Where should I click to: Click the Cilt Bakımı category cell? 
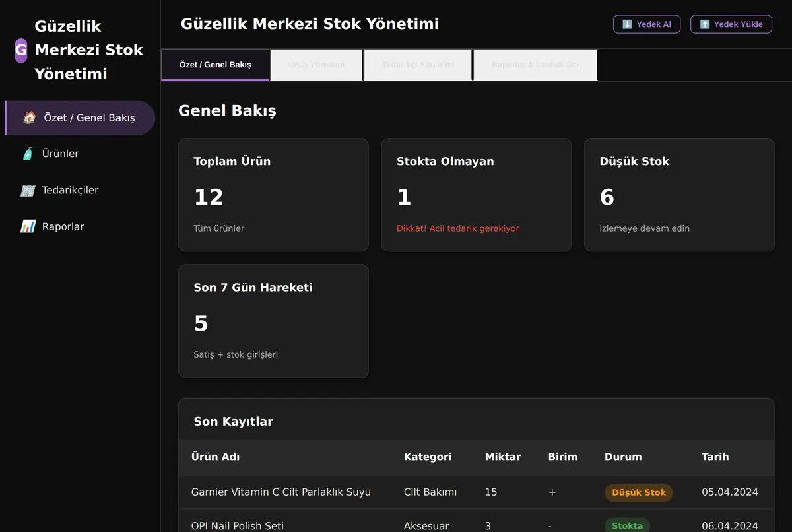430,492
